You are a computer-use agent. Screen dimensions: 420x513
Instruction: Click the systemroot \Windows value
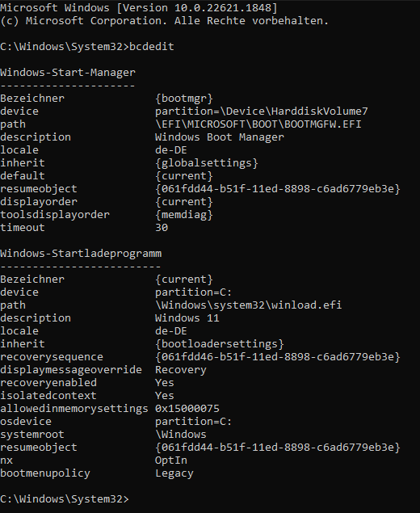[x=181, y=434]
